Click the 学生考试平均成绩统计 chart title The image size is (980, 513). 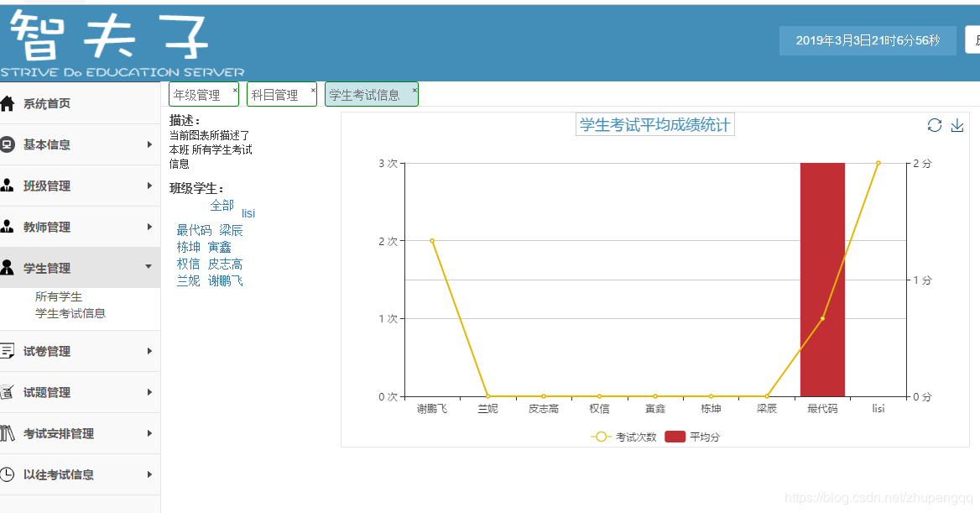655,125
